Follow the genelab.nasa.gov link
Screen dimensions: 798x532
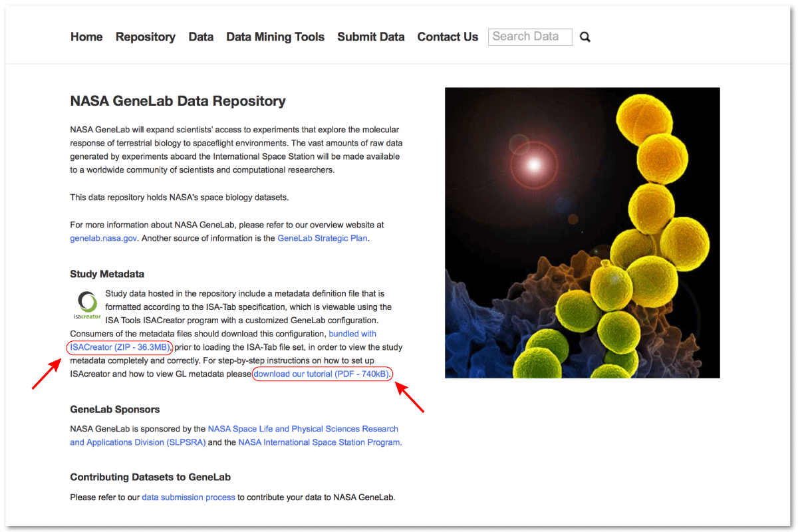click(104, 238)
